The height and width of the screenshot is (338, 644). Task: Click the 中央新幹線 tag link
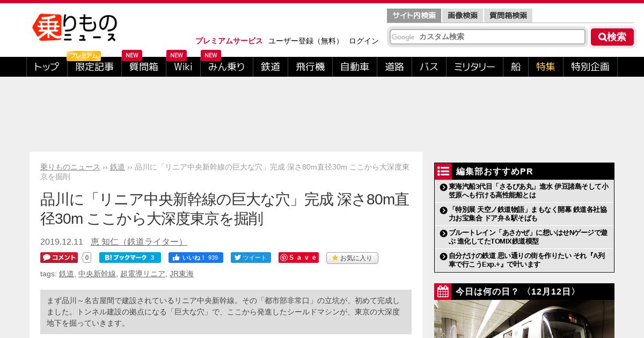coord(97,274)
